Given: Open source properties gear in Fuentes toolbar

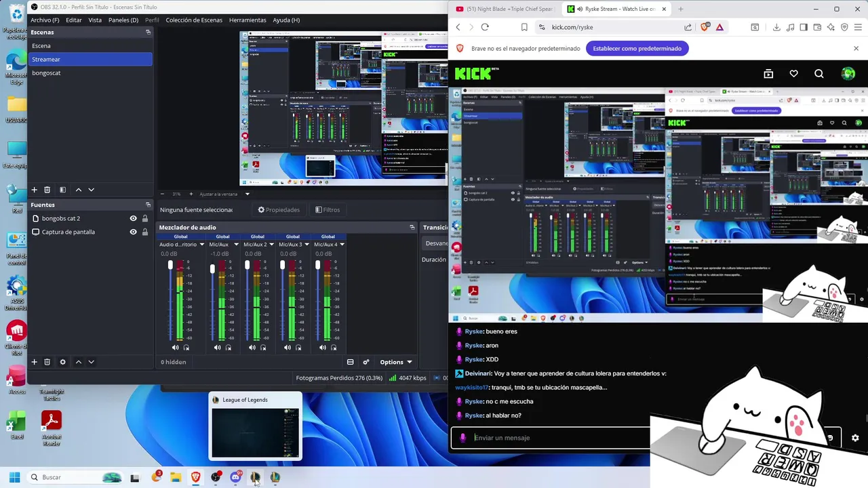Looking at the screenshot, I should tap(62, 362).
